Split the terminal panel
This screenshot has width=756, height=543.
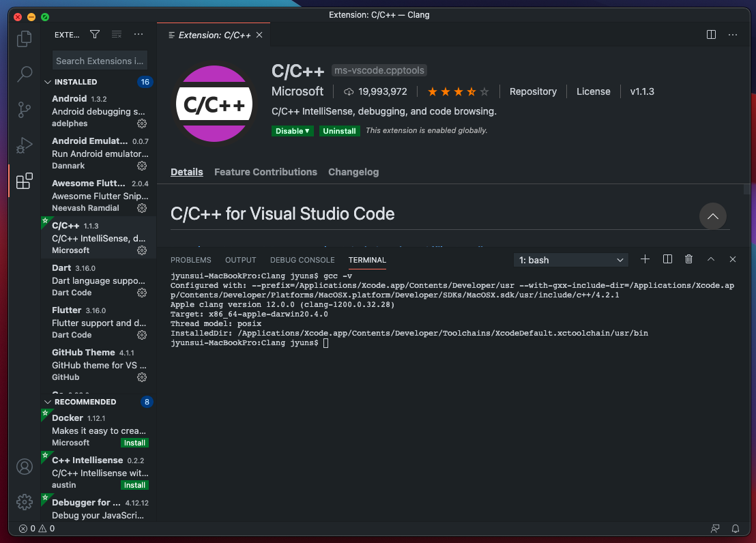click(x=667, y=259)
